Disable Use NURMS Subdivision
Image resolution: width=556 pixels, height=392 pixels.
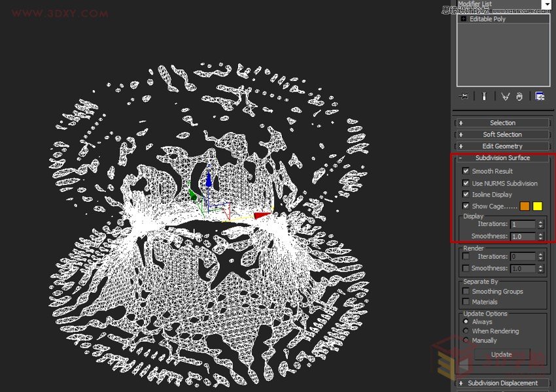coord(465,183)
